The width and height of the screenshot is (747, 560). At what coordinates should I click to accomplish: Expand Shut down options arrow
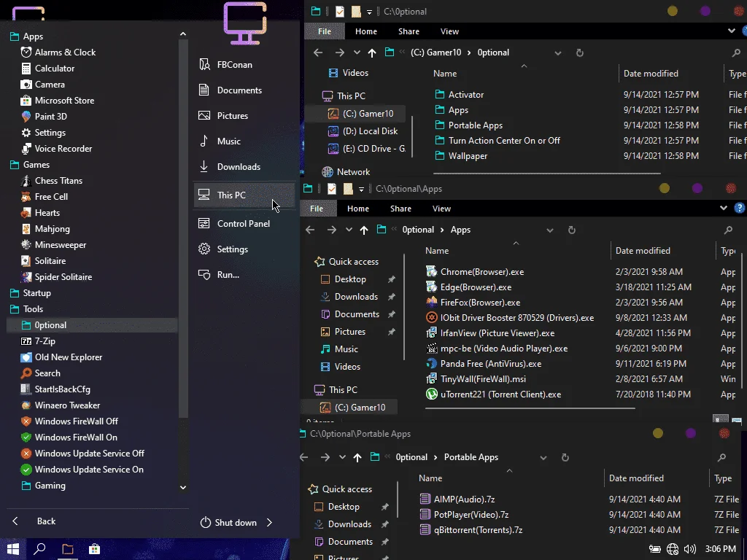click(x=270, y=522)
